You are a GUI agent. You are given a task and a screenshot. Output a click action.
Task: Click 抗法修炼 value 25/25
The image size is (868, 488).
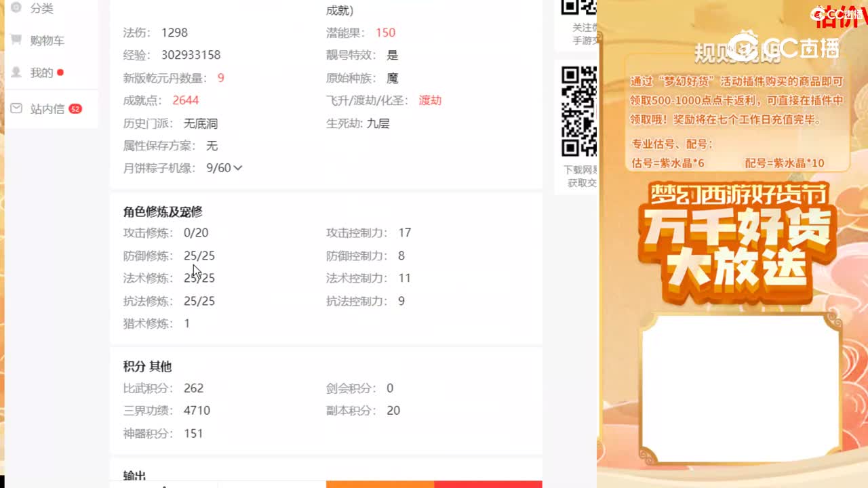click(199, 301)
